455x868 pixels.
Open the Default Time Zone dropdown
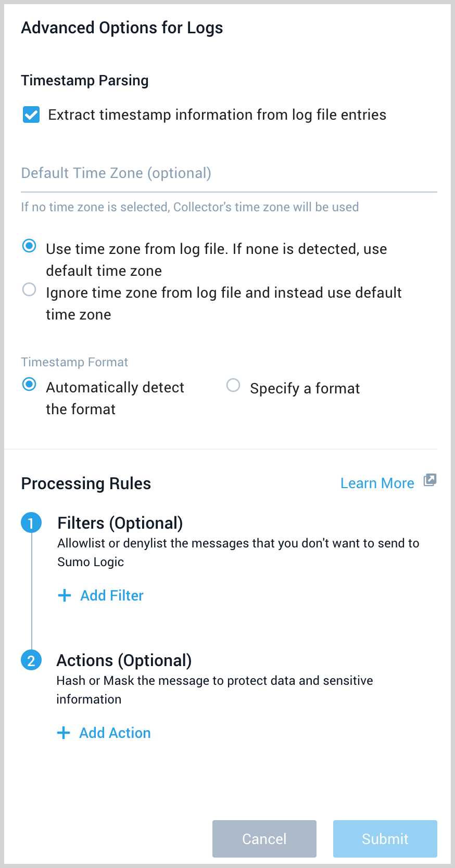click(228, 173)
